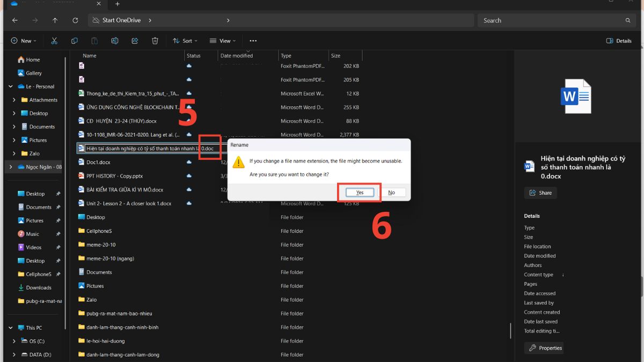Toggle the Details pane using its top-right icon
The width and height of the screenshot is (644, 362).
pyautogui.click(x=618, y=40)
